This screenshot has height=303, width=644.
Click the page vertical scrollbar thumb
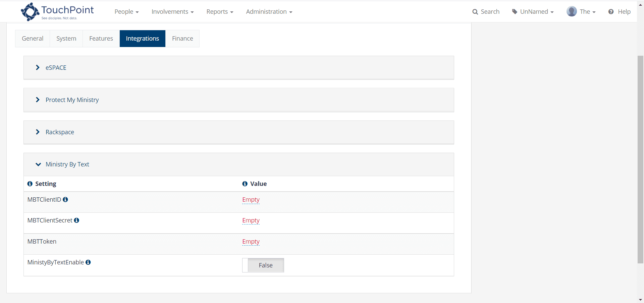[640, 159]
